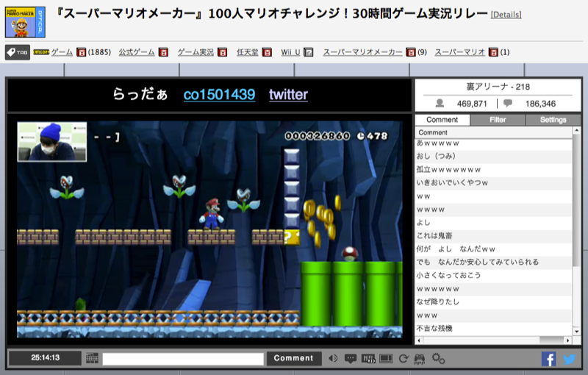Select comment row おし（つみ）
Viewport: 588px width, 375px height.
(x=494, y=156)
